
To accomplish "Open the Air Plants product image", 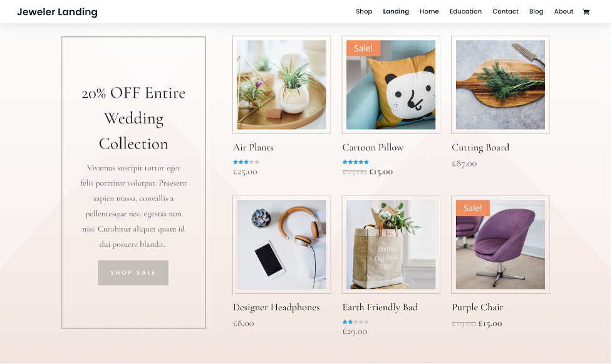I will [281, 85].
